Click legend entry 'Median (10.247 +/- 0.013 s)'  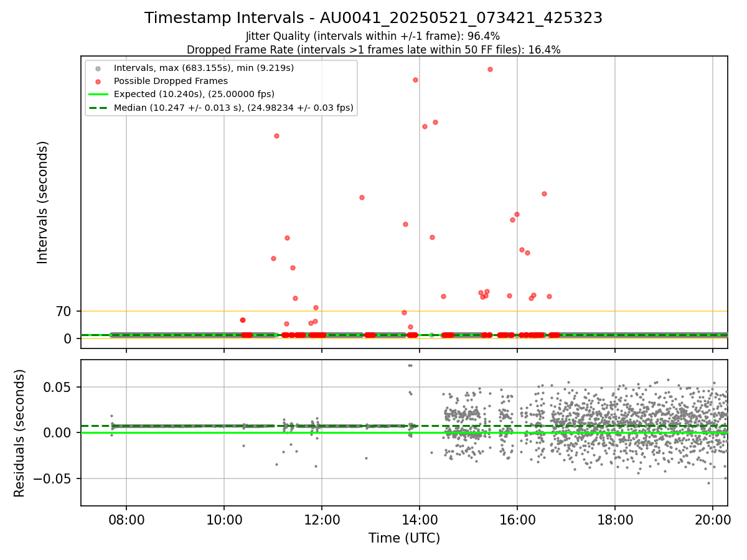coord(233,108)
